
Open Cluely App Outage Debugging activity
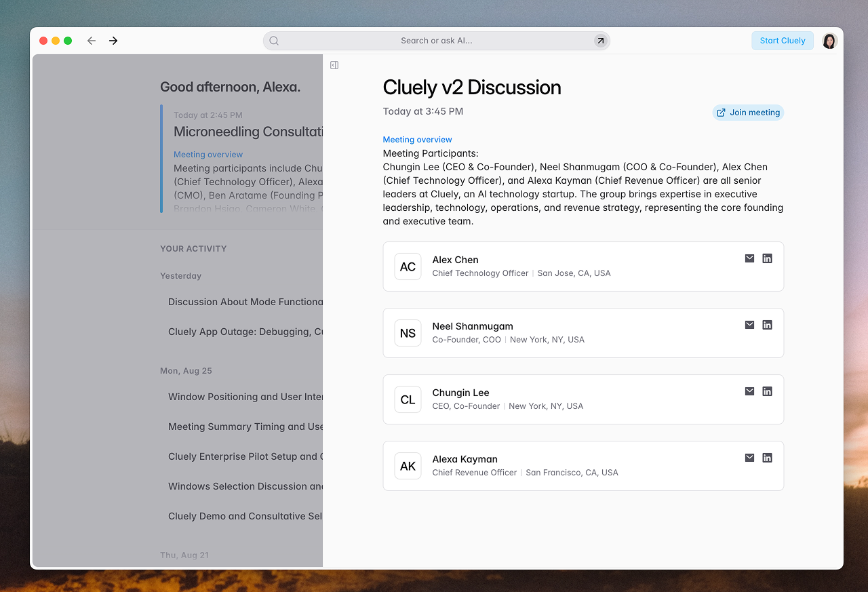point(245,332)
